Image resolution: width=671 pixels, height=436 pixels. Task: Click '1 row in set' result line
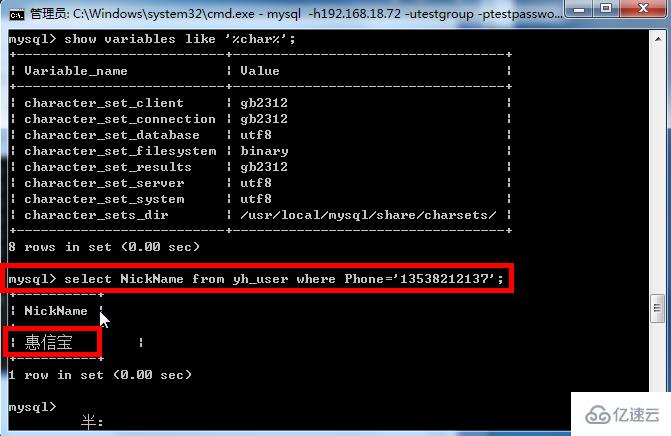click(100, 375)
